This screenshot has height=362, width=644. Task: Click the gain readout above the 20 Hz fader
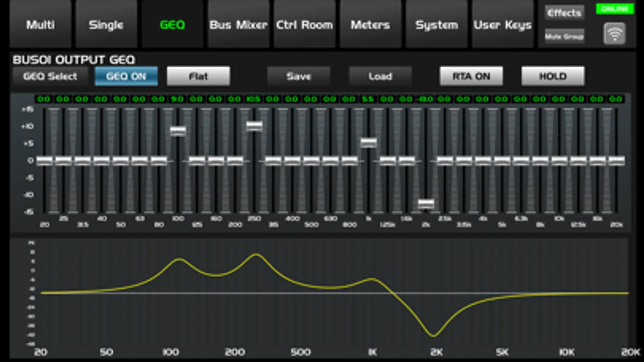(44, 99)
